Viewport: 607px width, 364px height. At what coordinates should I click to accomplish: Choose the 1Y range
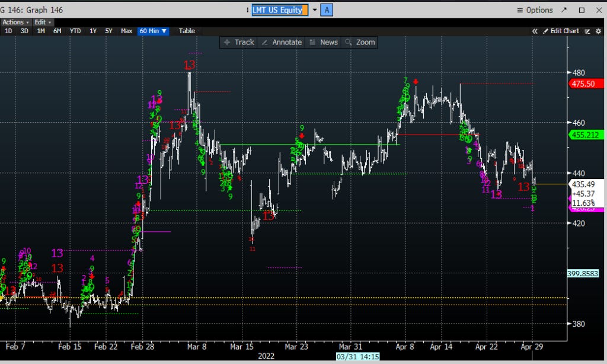[x=93, y=31]
